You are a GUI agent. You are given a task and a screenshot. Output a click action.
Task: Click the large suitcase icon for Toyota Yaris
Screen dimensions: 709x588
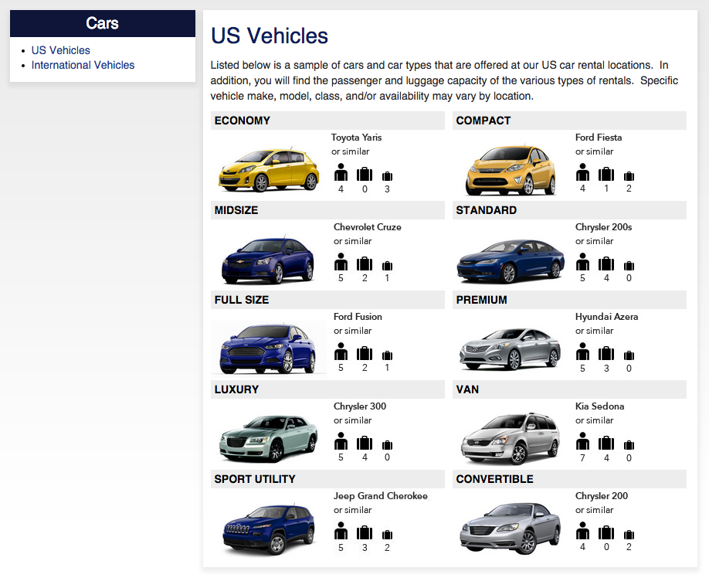point(365,174)
